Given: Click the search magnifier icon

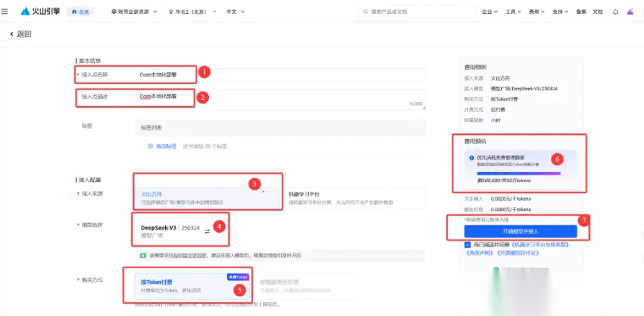Looking at the screenshot, I should tap(366, 12).
